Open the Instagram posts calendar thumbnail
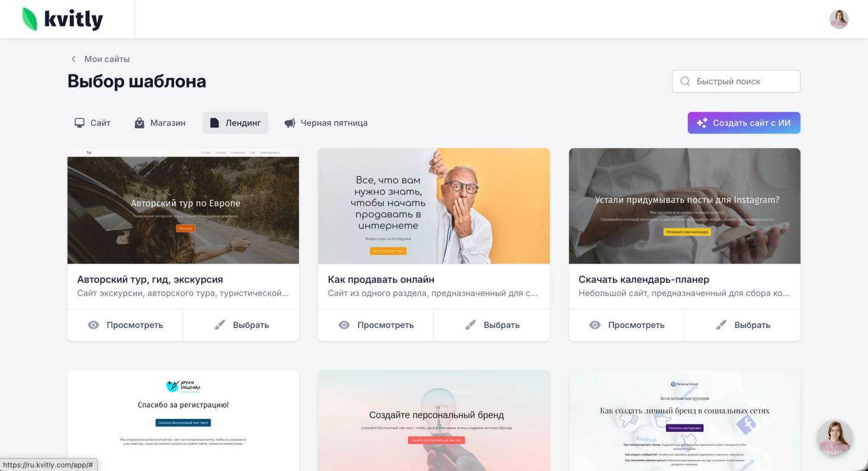The width and height of the screenshot is (868, 471). pos(684,206)
